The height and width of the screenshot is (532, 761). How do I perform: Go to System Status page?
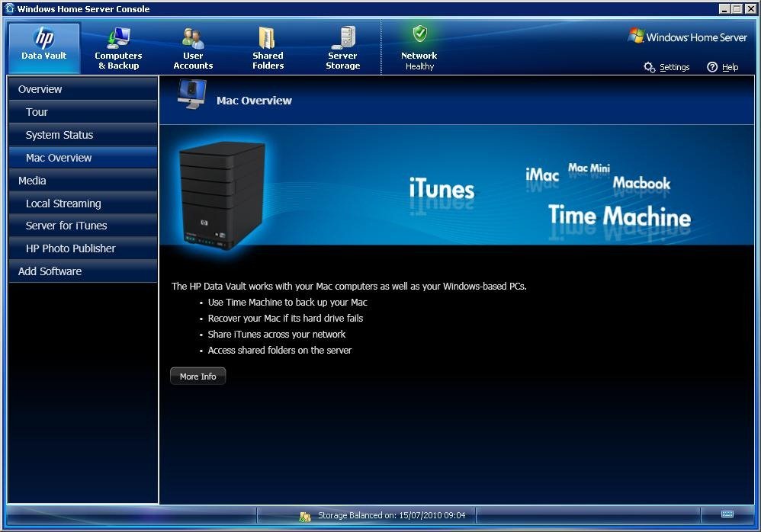pos(83,135)
